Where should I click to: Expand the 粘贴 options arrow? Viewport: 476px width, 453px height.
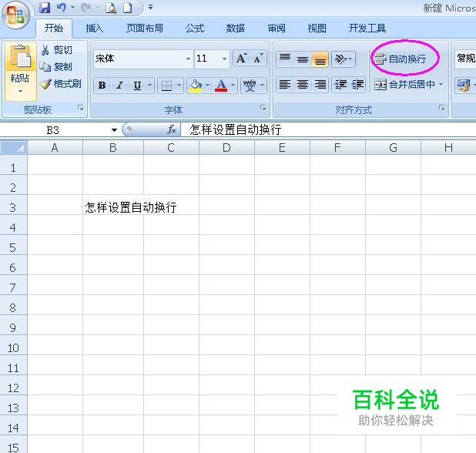(x=20, y=92)
